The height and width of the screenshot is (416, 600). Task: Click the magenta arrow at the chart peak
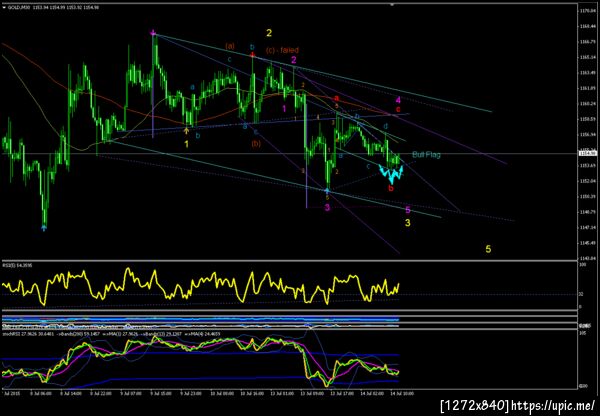pos(153,33)
